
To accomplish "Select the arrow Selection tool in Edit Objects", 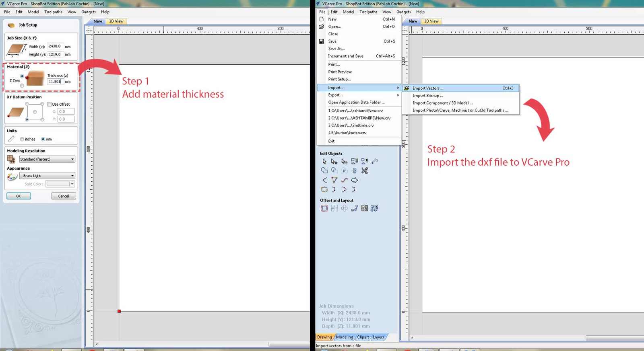I will coord(324,161).
